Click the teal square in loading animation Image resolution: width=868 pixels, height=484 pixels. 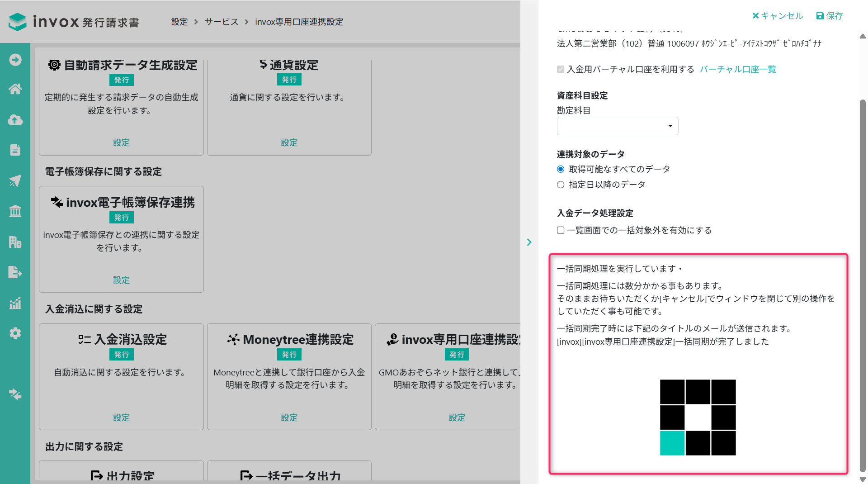point(672,443)
